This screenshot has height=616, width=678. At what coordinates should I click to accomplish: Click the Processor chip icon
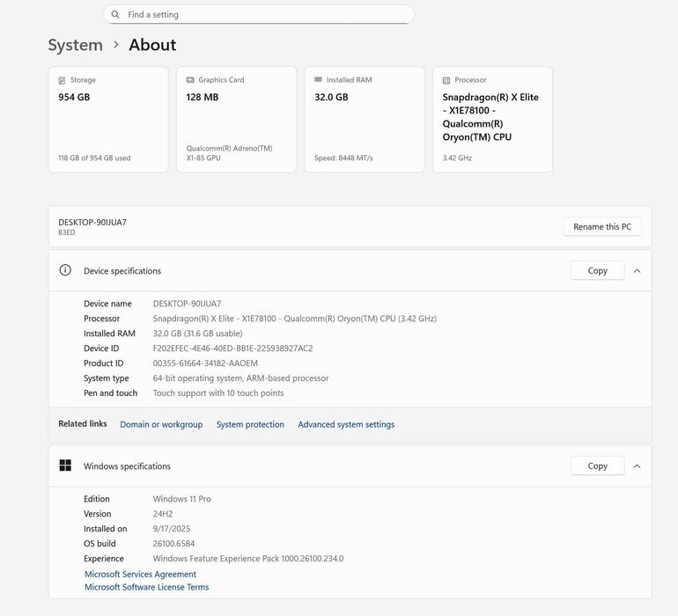(446, 80)
